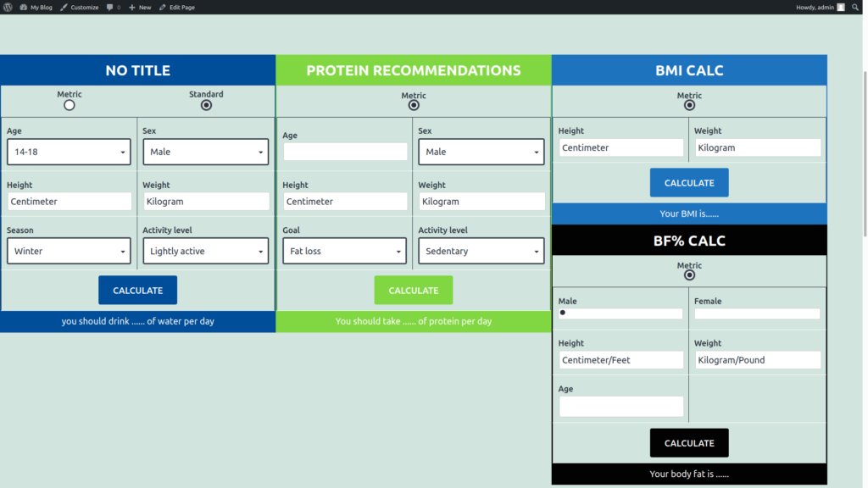Image resolution: width=868 pixels, height=488 pixels.
Task: Open the New content menu
Action: (x=140, y=7)
